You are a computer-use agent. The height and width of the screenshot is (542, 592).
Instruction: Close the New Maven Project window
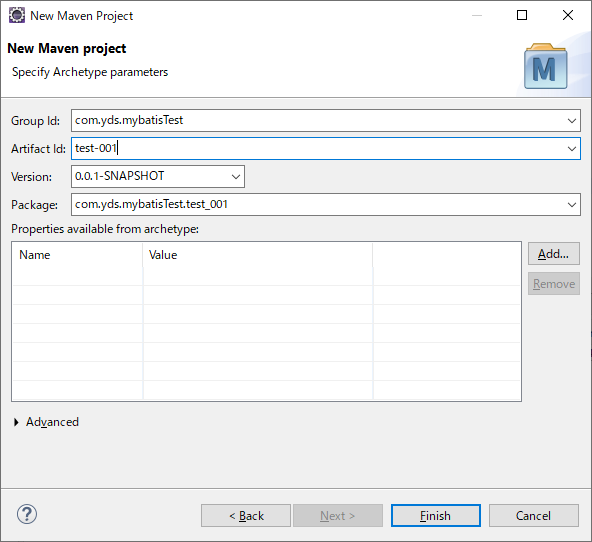pos(567,15)
